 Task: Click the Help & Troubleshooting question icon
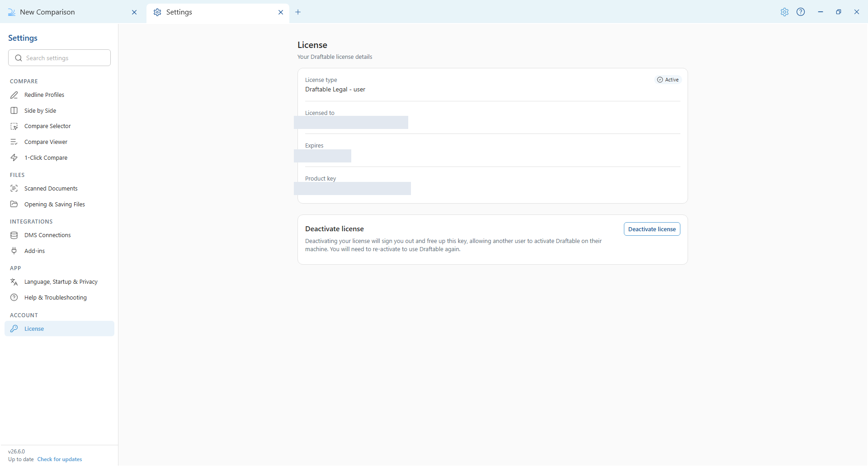point(14,298)
